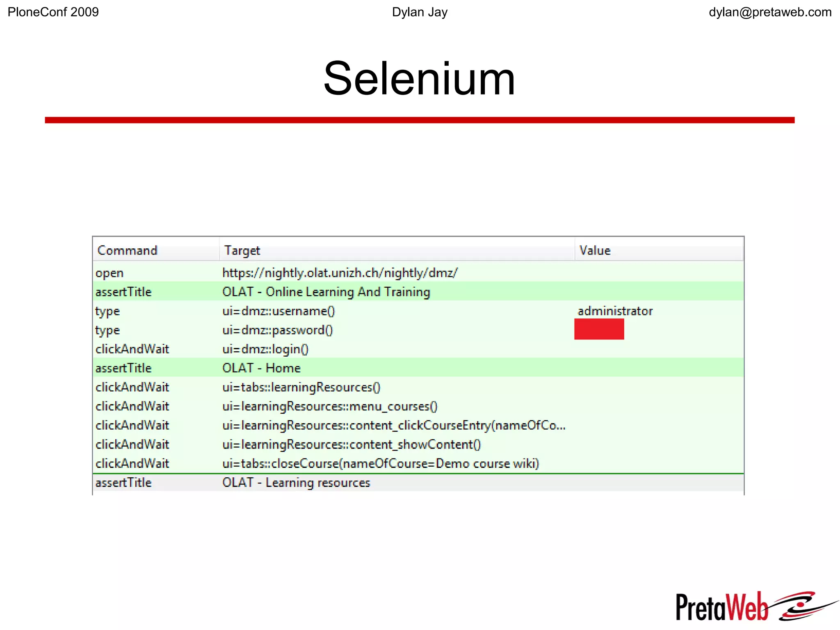Select the content_clickCourseEntry target row
Viewport: 840px width, 630px height.
pyautogui.click(x=394, y=426)
